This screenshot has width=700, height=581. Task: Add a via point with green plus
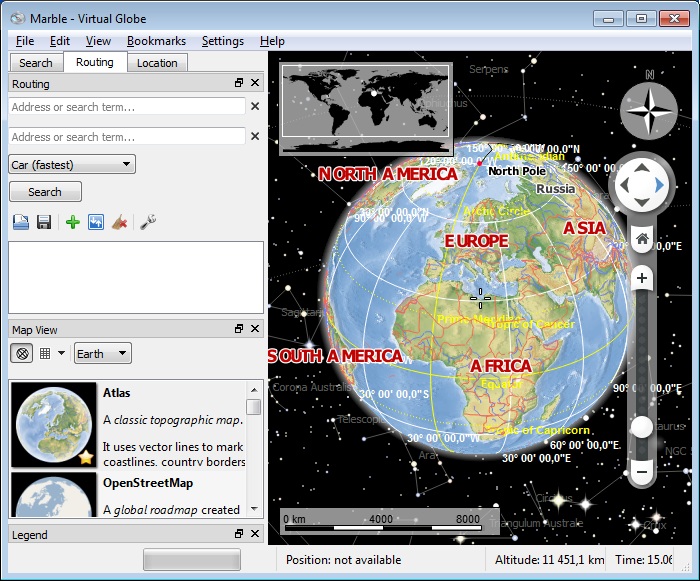click(x=73, y=222)
